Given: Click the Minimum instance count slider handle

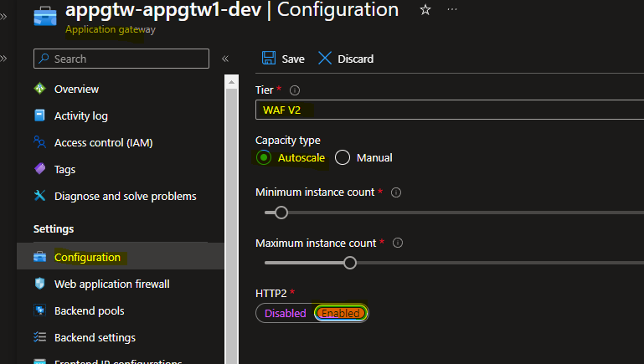Looking at the screenshot, I should (x=281, y=213).
